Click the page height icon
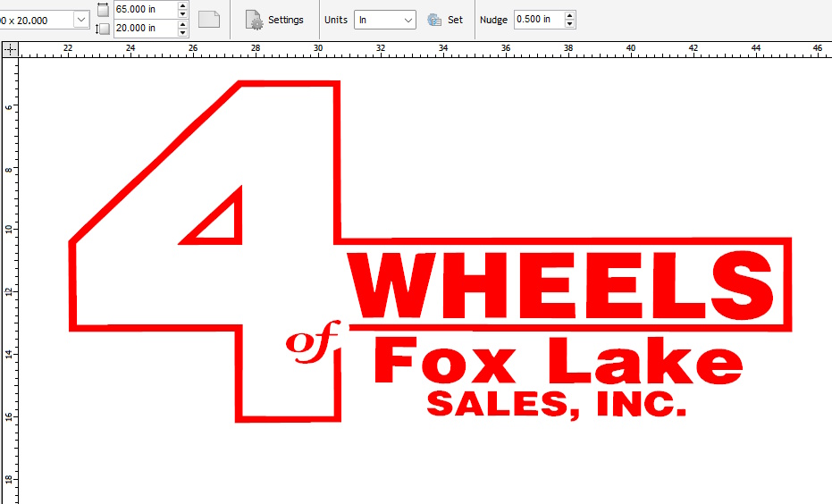The width and height of the screenshot is (832, 504). (x=103, y=29)
